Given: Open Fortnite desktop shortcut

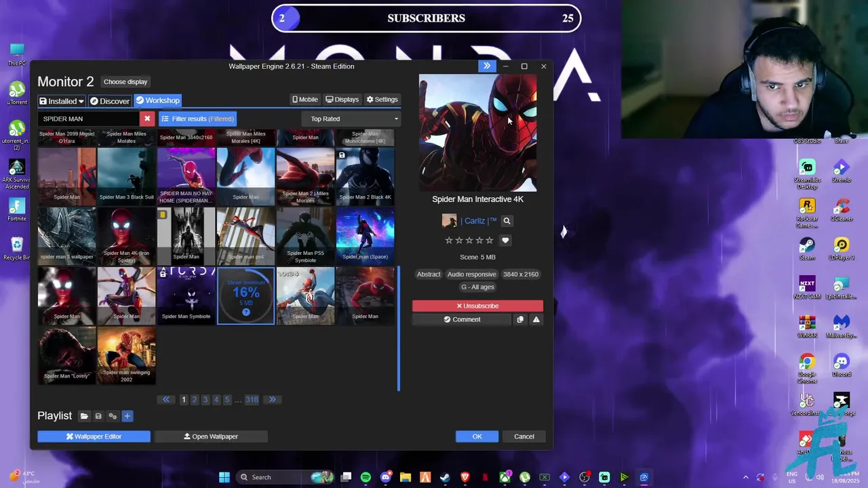Looking at the screenshot, I should (x=17, y=209).
